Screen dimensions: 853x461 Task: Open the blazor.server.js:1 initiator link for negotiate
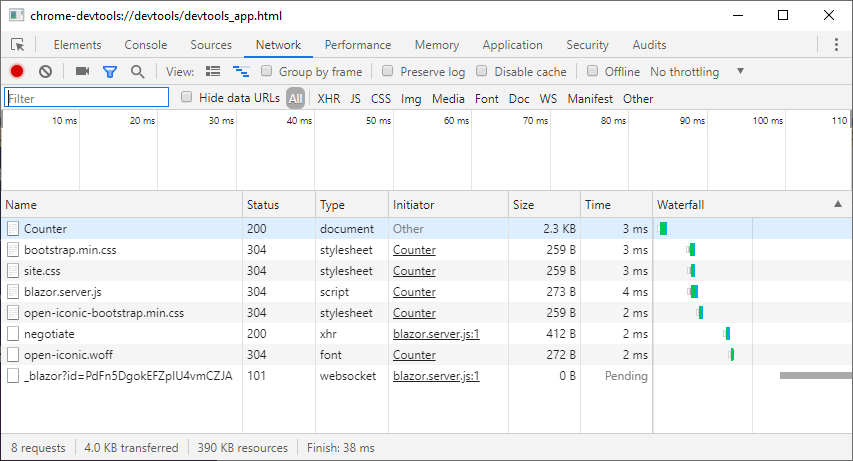point(436,334)
